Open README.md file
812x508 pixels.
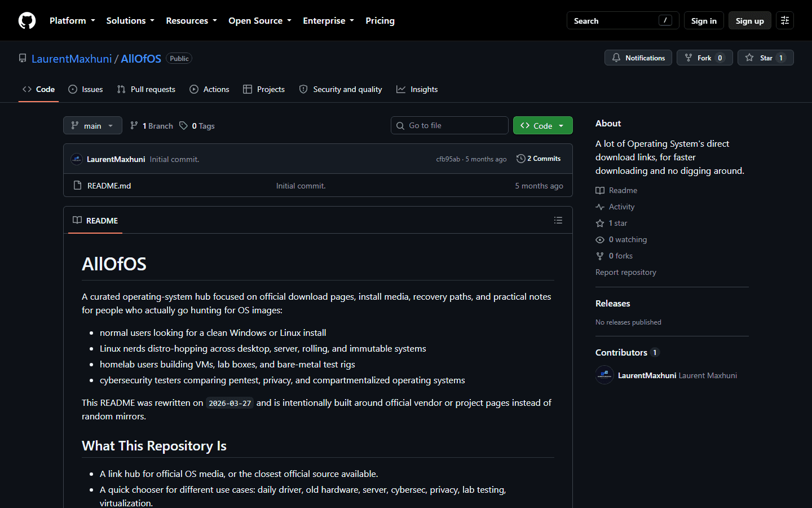click(109, 186)
